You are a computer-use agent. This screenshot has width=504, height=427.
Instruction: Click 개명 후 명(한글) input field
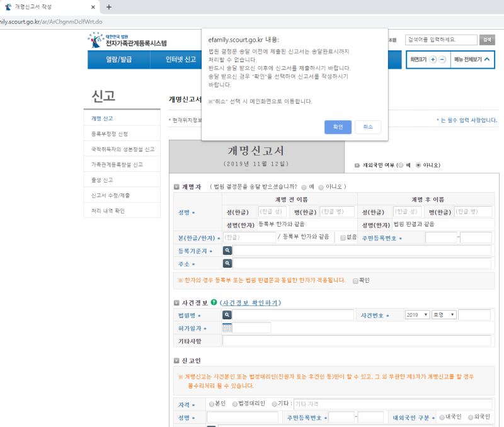(473, 212)
